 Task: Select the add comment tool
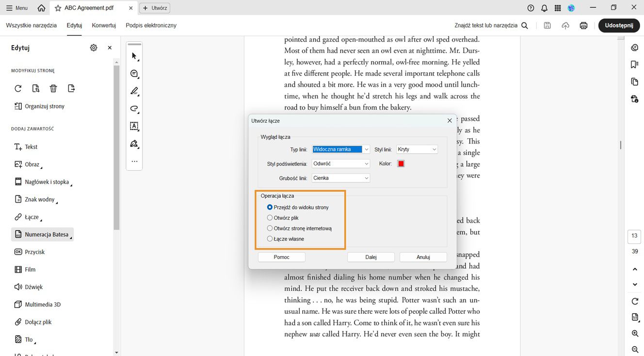pos(134,74)
